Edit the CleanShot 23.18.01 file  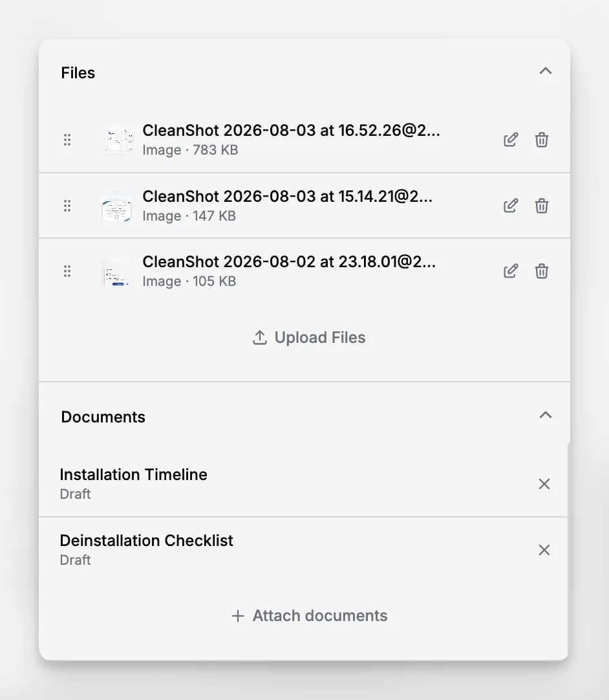click(511, 271)
